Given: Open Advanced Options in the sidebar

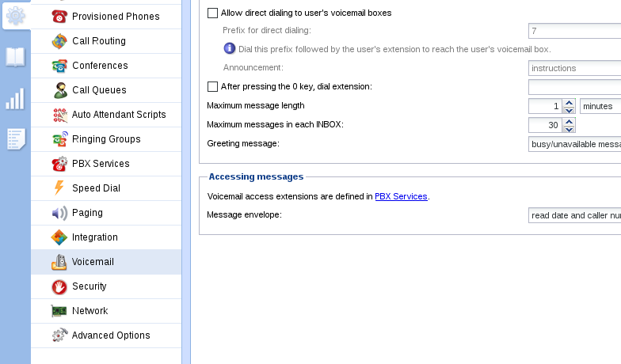Looking at the screenshot, I should 111,336.
